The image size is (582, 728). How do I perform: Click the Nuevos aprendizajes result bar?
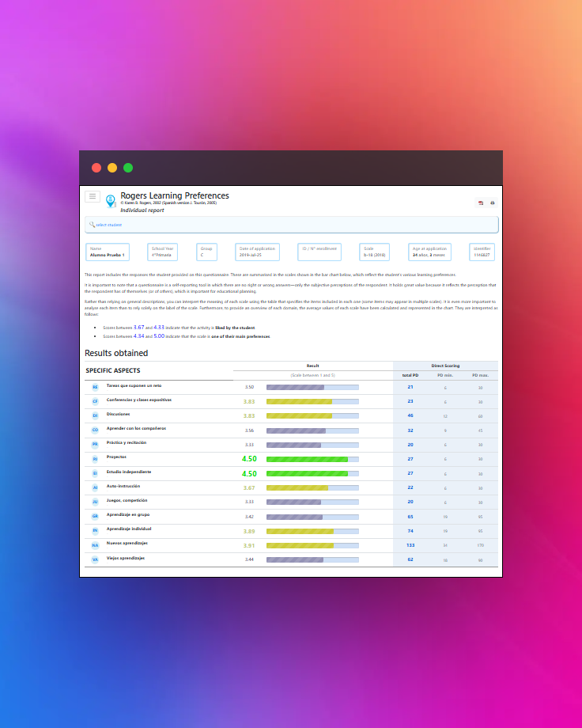point(300,545)
